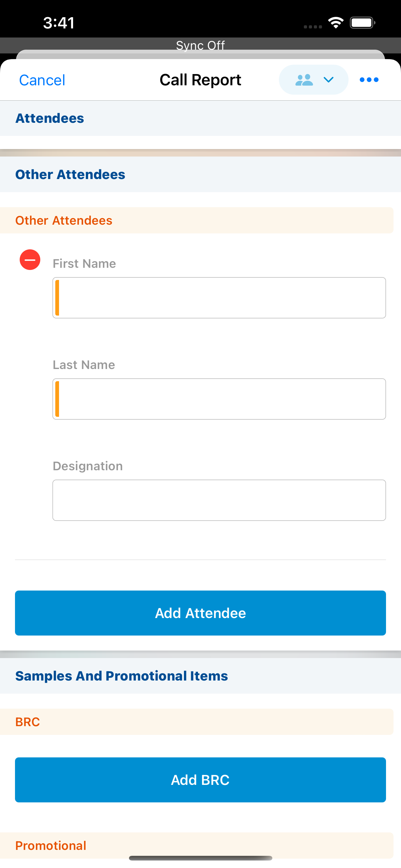Select the BRC subsection label
Screen dimensions: 401x868
pyautogui.click(x=27, y=722)
